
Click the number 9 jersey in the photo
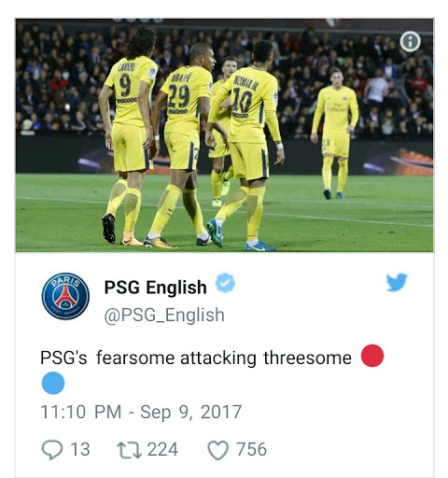(x=131, y=91)
